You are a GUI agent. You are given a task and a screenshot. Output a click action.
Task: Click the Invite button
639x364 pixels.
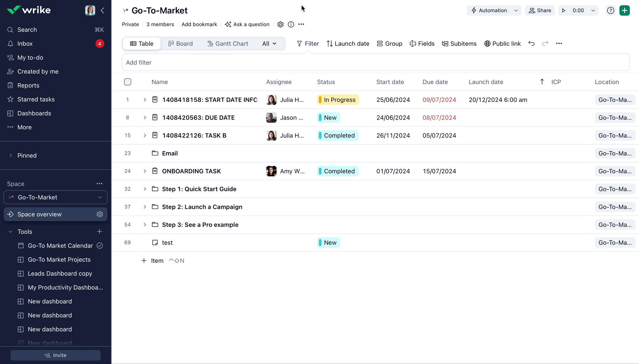coord(55,355)
